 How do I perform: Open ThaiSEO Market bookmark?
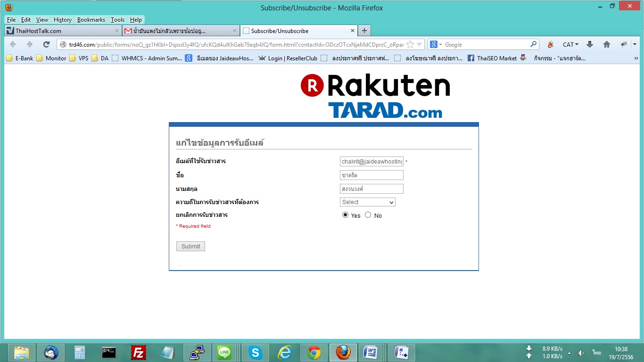(x=492, y=58)
